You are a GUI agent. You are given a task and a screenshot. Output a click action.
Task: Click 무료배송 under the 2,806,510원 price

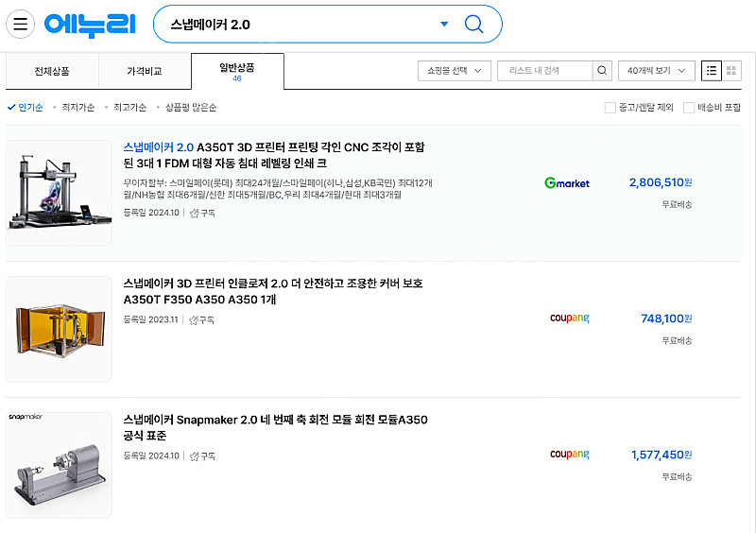(x=677, y=204)
